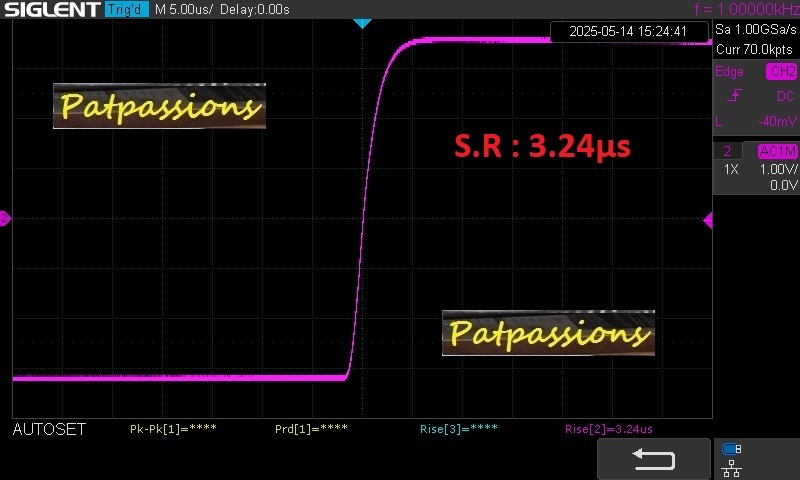This screenshot has height=480, width=800.
Task: Click the network LAN status icon
Action: 731,466
